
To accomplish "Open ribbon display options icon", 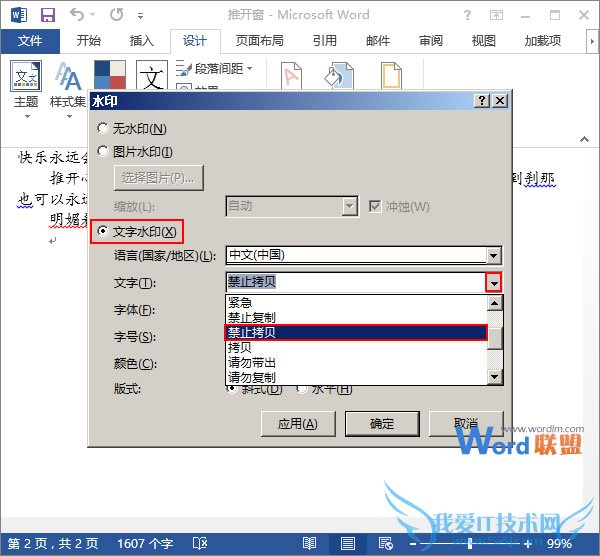I will (496, 15).
